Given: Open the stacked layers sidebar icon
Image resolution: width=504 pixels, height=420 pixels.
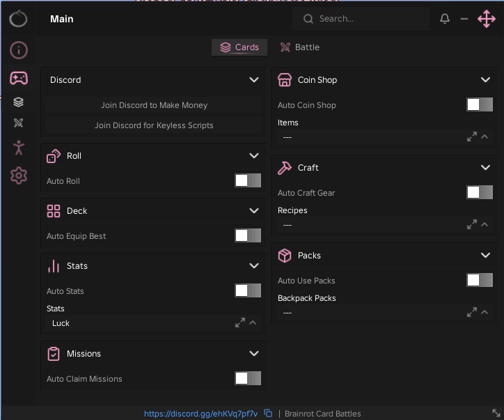Looking at the screenshot, I should click(18, 102).
